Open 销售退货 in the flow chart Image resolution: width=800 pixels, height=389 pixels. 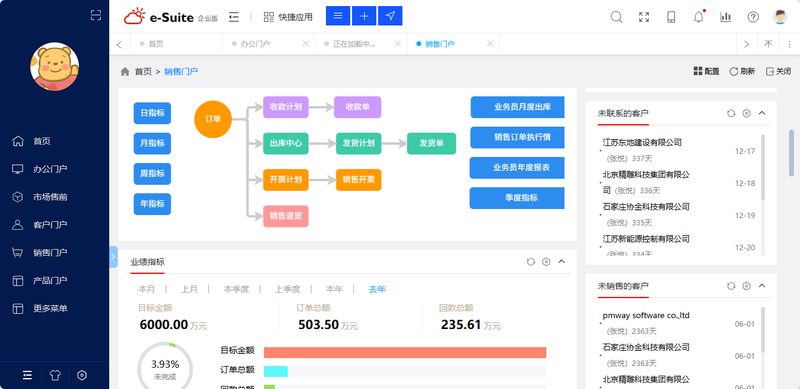[286, 216]
